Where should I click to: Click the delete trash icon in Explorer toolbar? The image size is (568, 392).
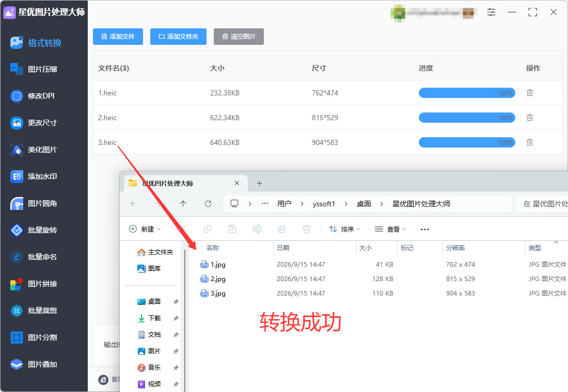click(x=306, y=229)
